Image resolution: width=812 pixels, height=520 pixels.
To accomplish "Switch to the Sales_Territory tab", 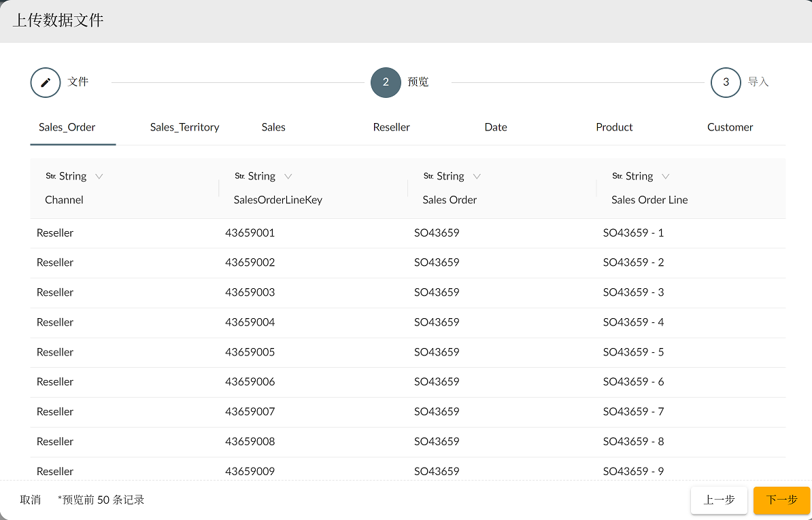I will coord(184,127).
